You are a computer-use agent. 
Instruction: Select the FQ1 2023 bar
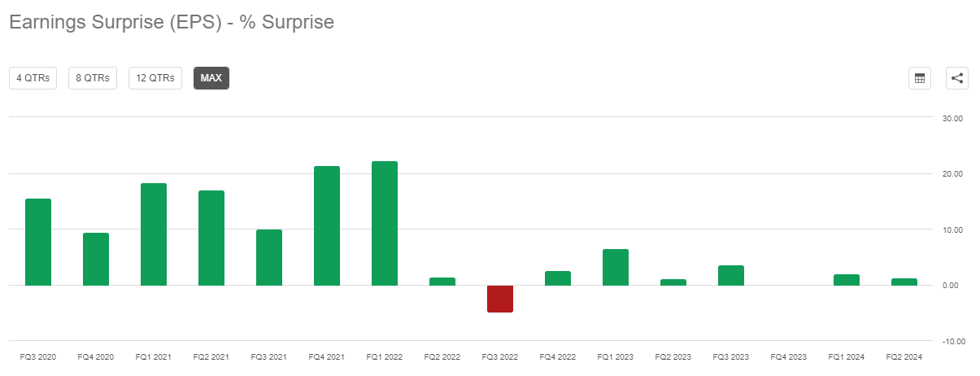pyautogui.click(x=616, y=267)
